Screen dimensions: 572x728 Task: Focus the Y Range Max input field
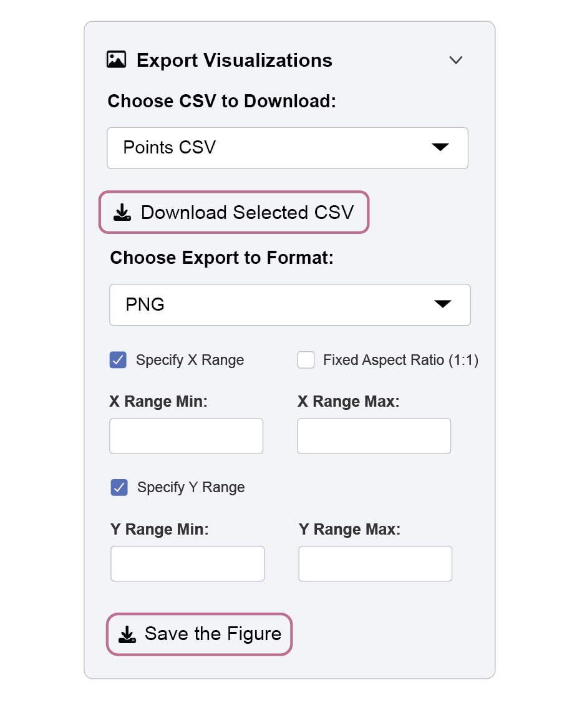375,564
